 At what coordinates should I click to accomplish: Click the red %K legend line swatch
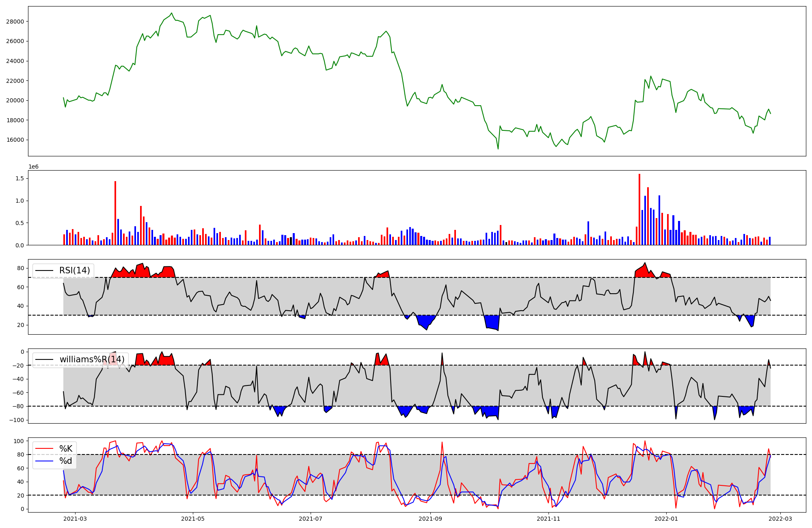tap(44, 448)
